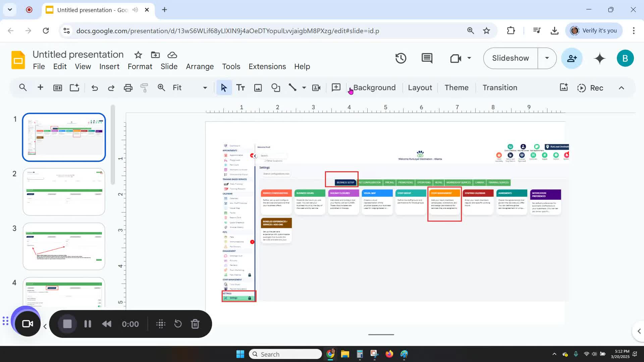Click the Print icon in toolbar
Screen dimensions: 644x362
pos(128,88)
